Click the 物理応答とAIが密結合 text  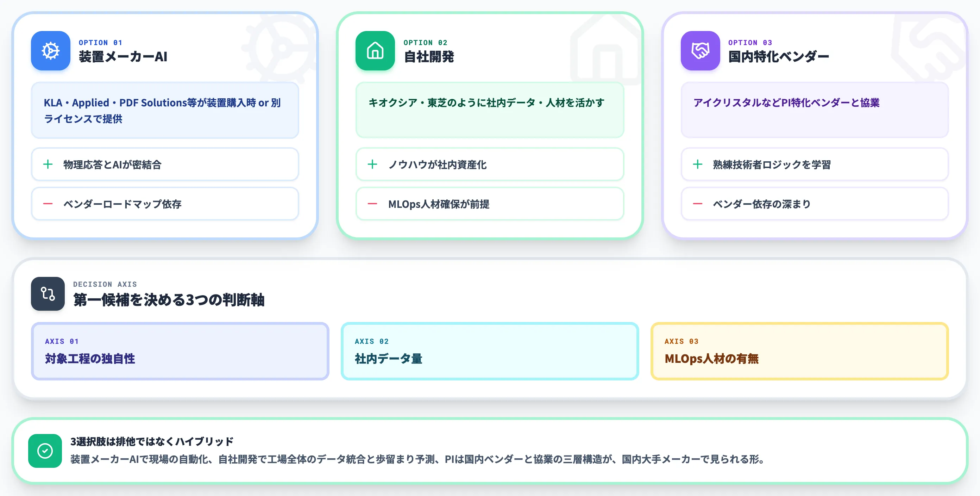coord(113,165)
